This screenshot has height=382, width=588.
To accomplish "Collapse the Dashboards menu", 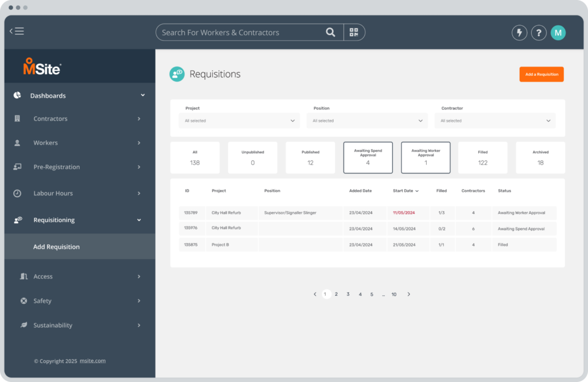I will pos(142,95).
